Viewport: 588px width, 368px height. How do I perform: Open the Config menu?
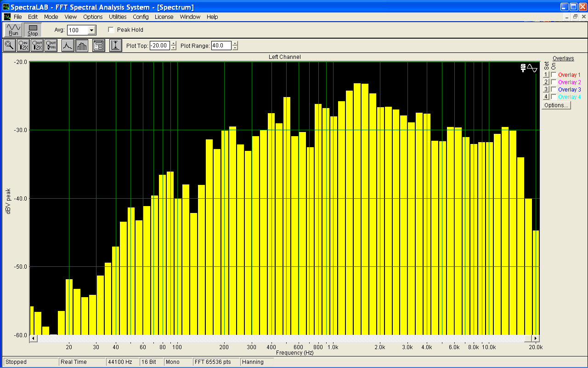pos(141,17)
